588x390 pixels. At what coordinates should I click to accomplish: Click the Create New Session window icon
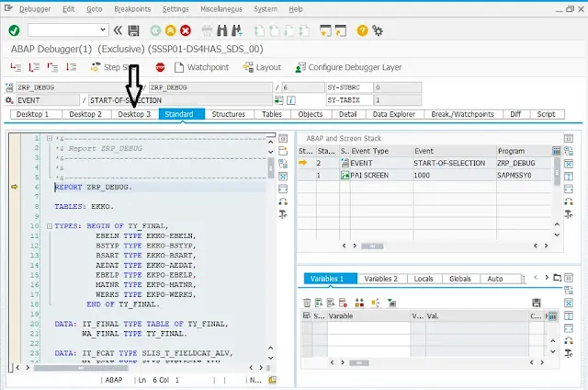click(325, 30)
